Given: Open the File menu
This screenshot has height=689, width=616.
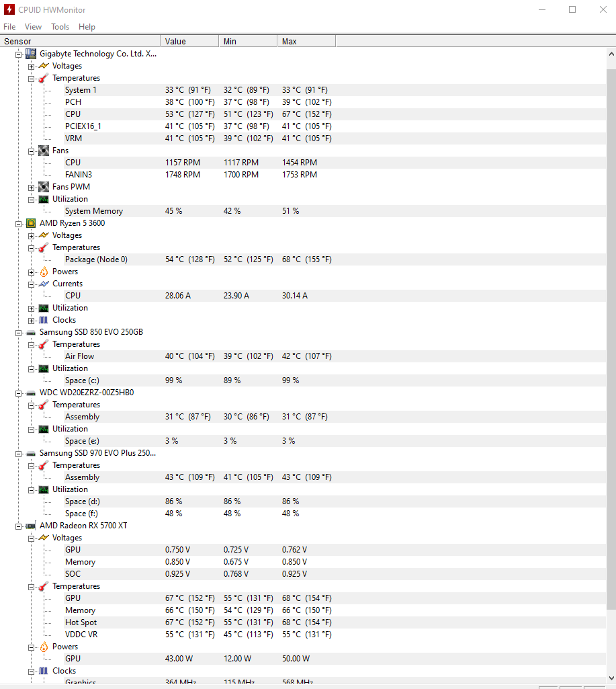Looking at the screenshot, I should [x=9, y=27].
